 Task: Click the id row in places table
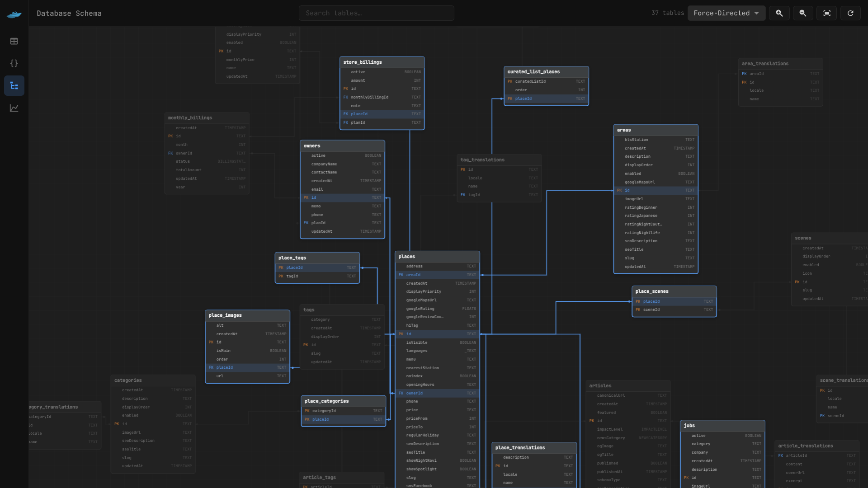[x=437, y=334]
